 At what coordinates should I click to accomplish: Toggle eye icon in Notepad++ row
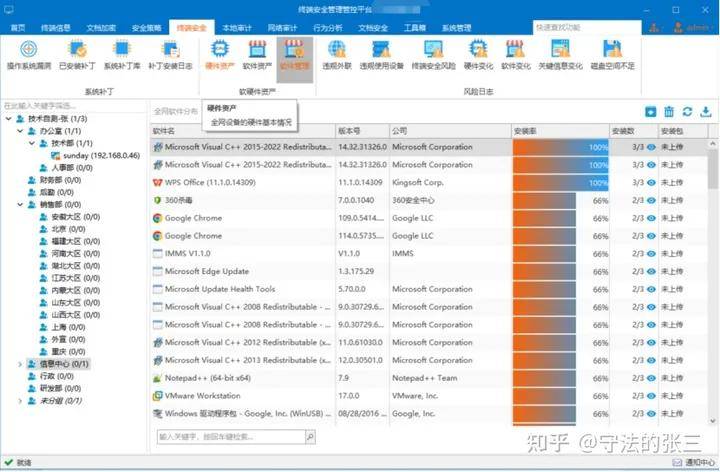(x=651, y=378)
